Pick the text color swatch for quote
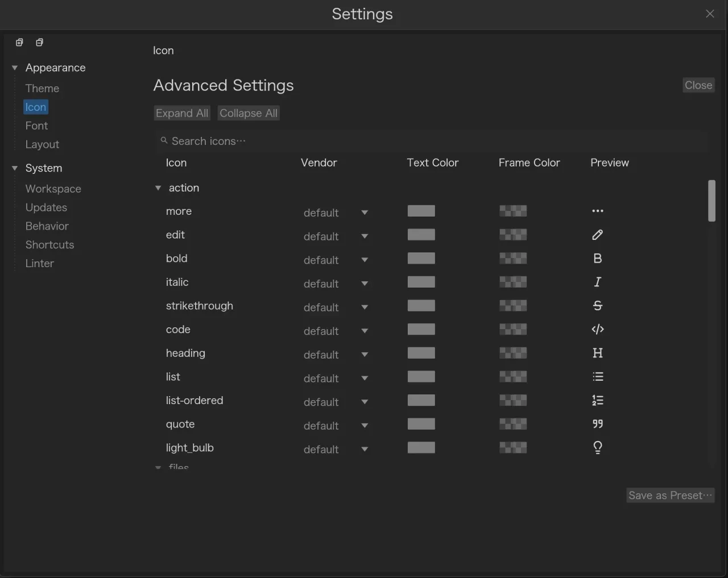The image size is (728, 578). [x=421, y=424]
